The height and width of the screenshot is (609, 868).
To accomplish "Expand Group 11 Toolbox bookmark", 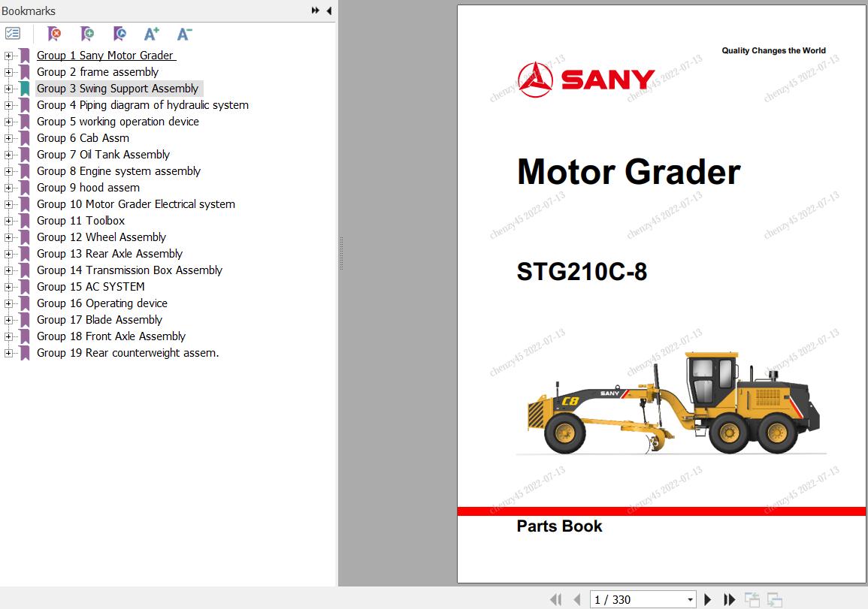I will (x=8, y=221).
